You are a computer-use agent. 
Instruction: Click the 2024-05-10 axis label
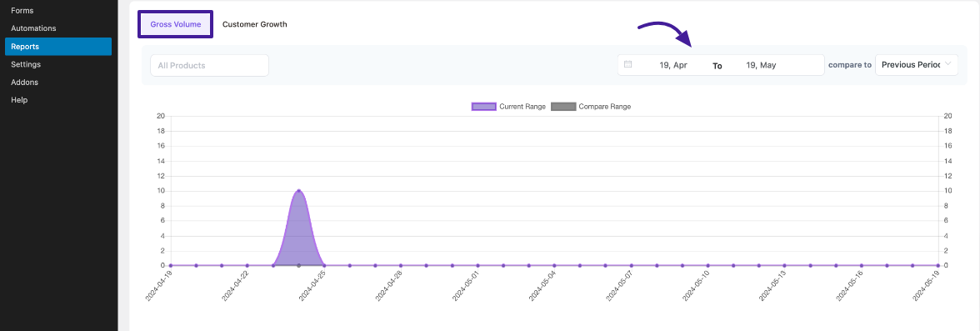pos(697,286)
